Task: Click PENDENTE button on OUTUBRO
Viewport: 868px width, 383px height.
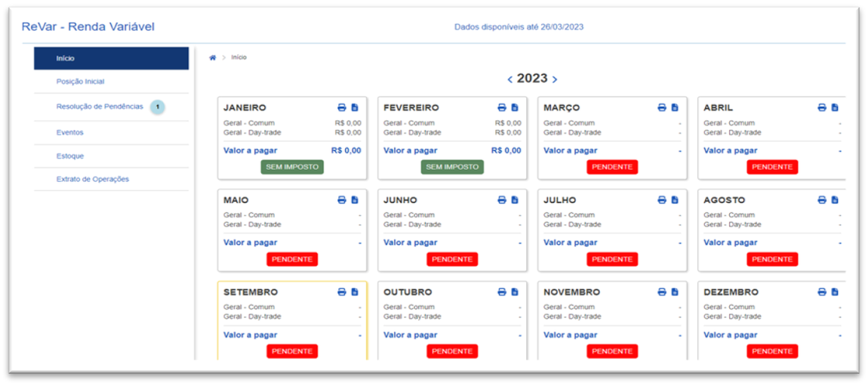Action: tap(452, 351)
